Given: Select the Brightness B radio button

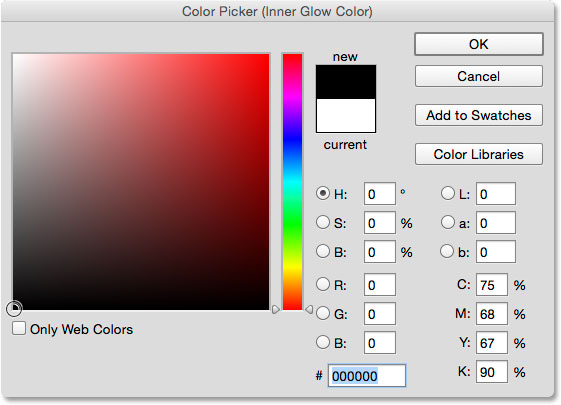Looking at the screenshot, I should click(x=323, y=251).
